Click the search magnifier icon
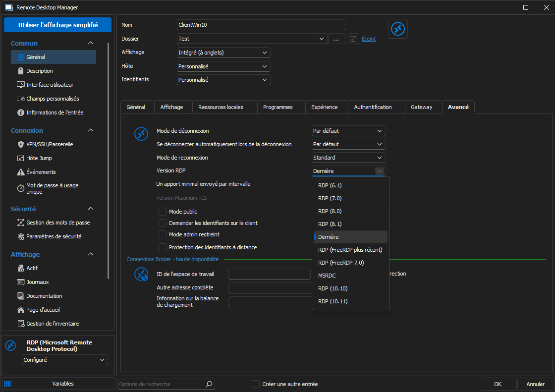Screen dimensions: 555x392 coord(209,384)
